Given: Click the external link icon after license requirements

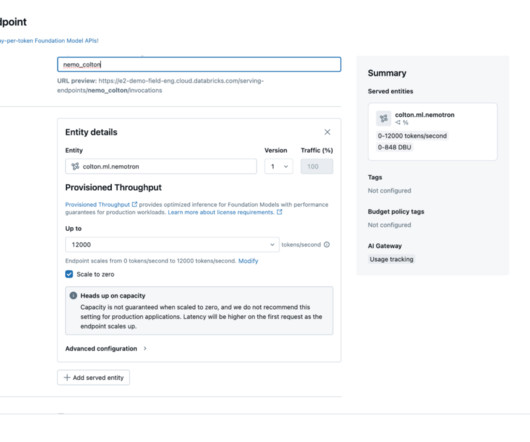Looking at the screenshot, I should pyautogui.click(x=279, y=212).
